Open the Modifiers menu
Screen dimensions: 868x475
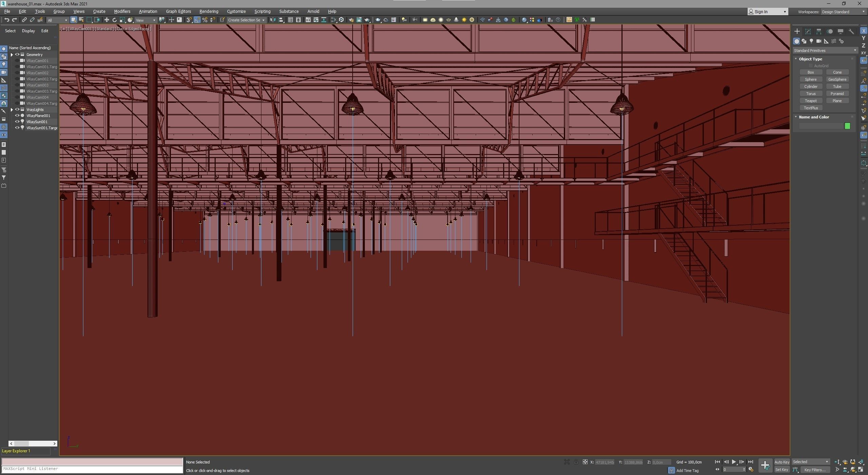click(122, 11)
